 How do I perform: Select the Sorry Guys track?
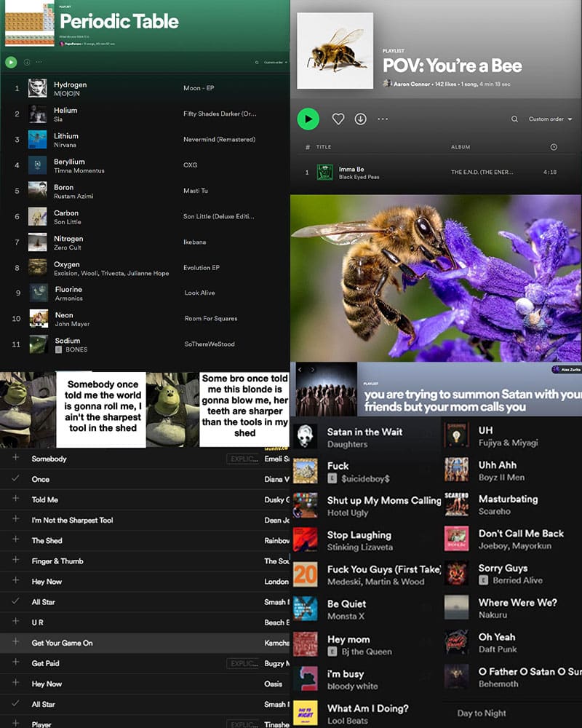tap(512, 574)
